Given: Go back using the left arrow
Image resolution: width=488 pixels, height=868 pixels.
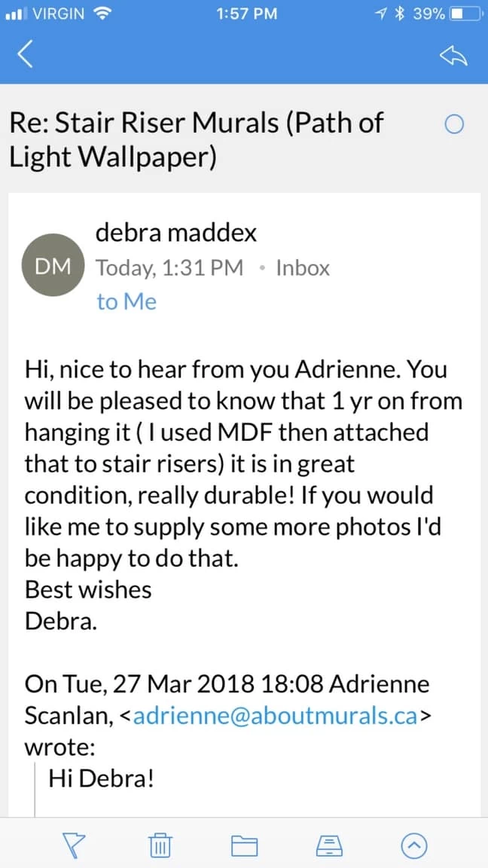Looking at the screenshot, I should (x=26, y=54).
